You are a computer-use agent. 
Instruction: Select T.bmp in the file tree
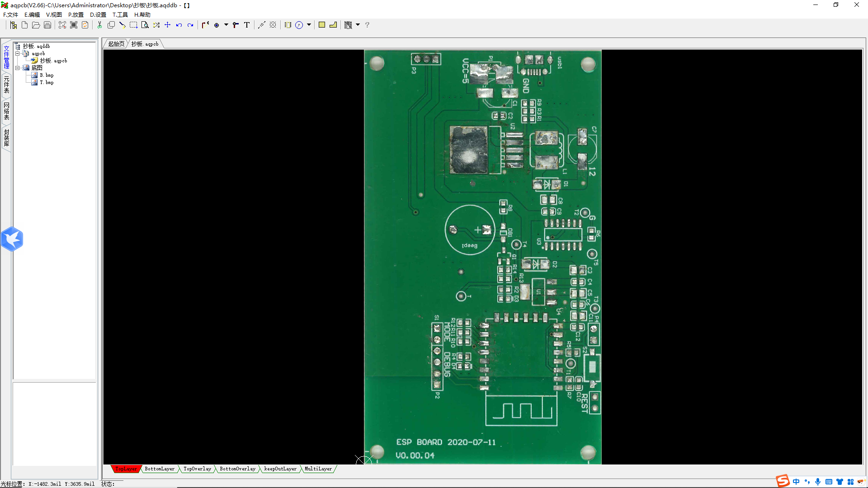pos(47,82)
